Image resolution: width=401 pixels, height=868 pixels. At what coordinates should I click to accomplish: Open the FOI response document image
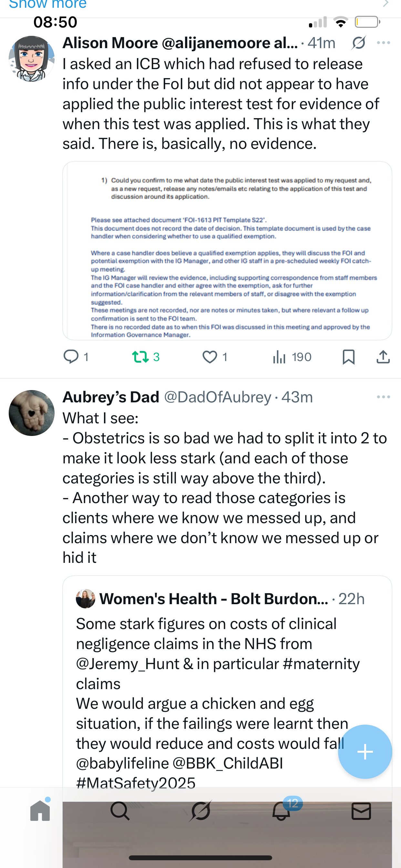(x=227, y=251)
